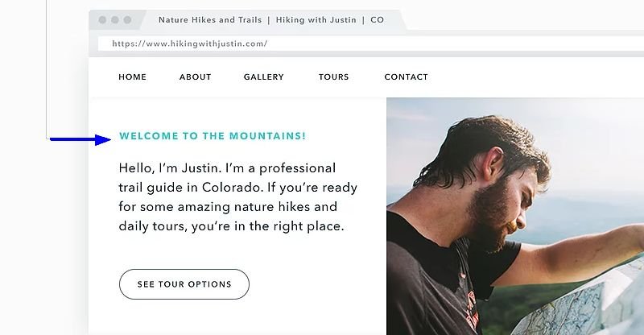The height and width of the screenshot is (335, 644).
Task: Select the Nature Hikes and Trails browser tab
Action: click(271, 20)
